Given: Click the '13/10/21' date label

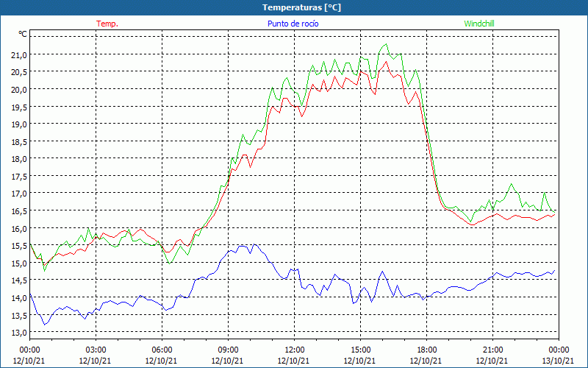Looking at the screenshot, I should coord(558,361).
